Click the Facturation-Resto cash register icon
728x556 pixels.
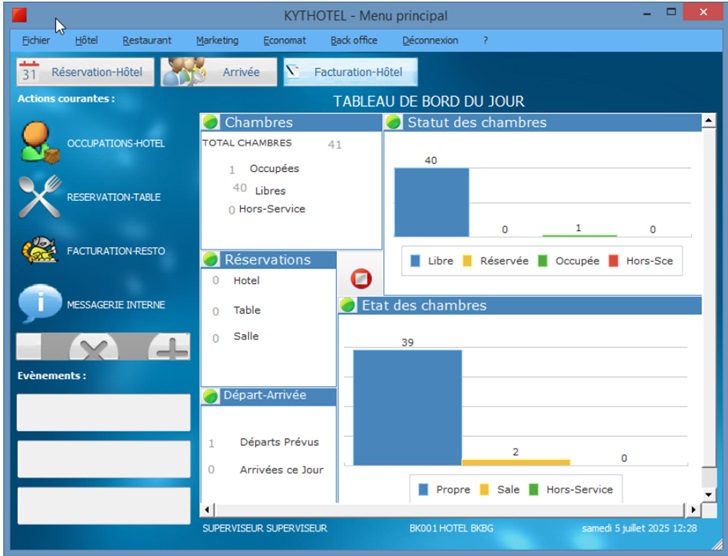tap(40, 251)
